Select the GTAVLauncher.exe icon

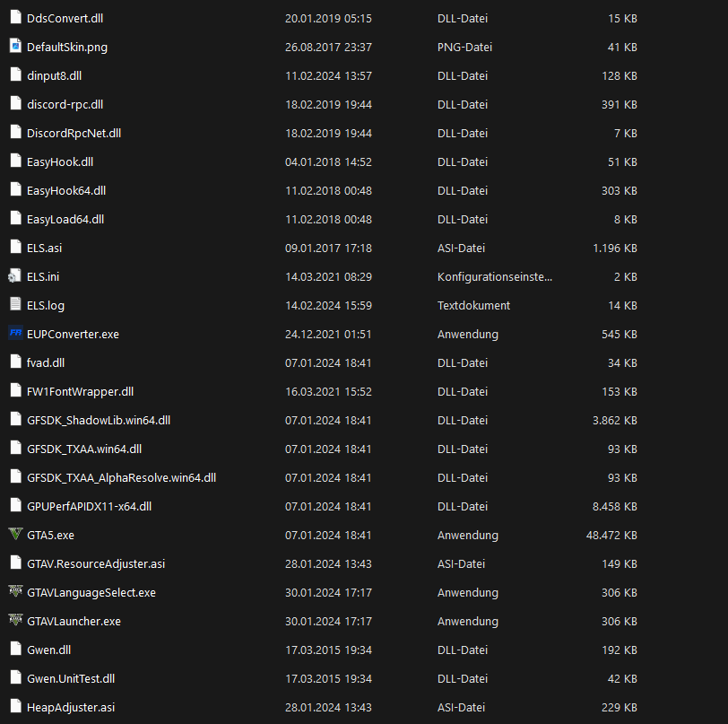click(15, 621)
